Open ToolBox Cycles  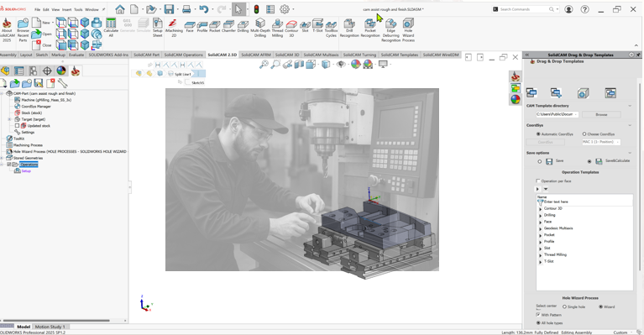(x=331, y=29)
